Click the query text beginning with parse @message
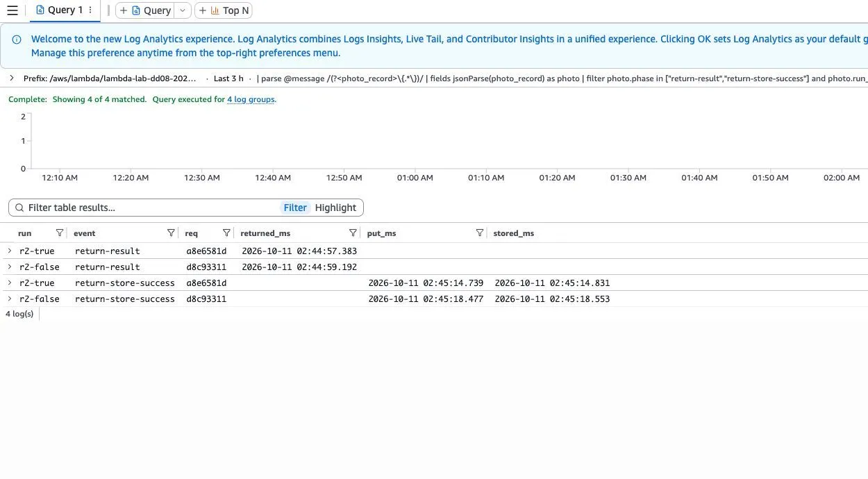Viewport: 868px width, 479px height. pyautogui.click(x=562, y=78)
